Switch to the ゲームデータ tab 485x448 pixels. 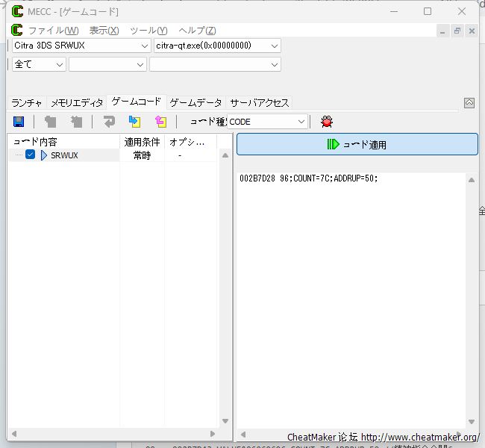(195, 103)
